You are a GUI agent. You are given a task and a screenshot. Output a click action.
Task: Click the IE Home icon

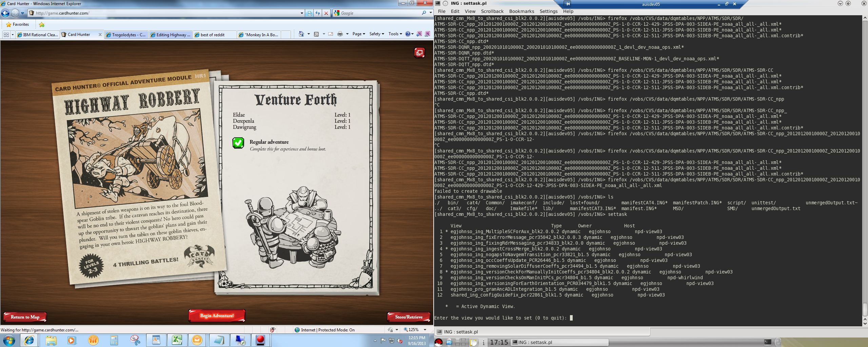pos(301,34)
